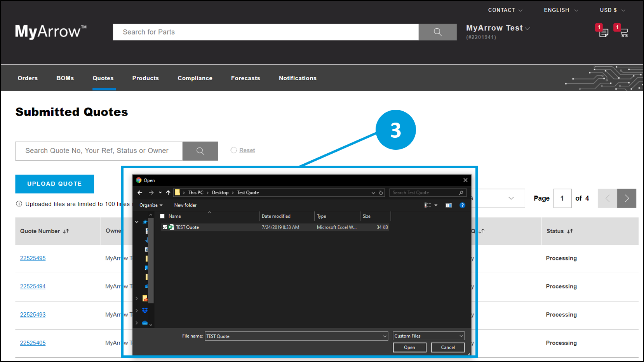Go up one folder level
The image size is (644, 362).
tap(168, 192)
